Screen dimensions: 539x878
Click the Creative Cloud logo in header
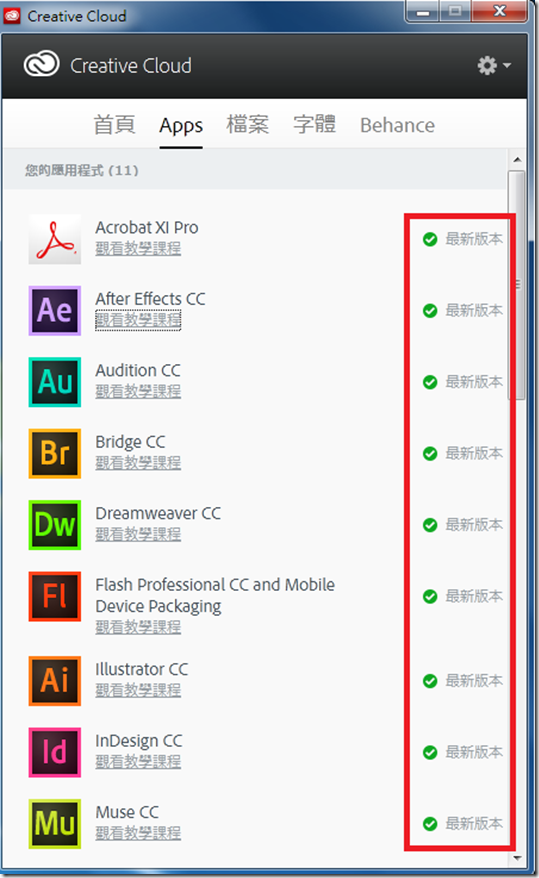pos(41,64)
